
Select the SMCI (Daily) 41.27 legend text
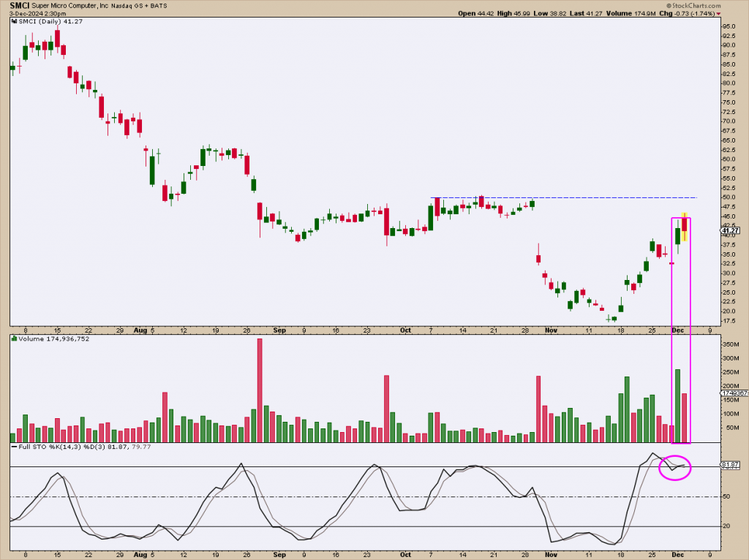(x=50, y=21)
